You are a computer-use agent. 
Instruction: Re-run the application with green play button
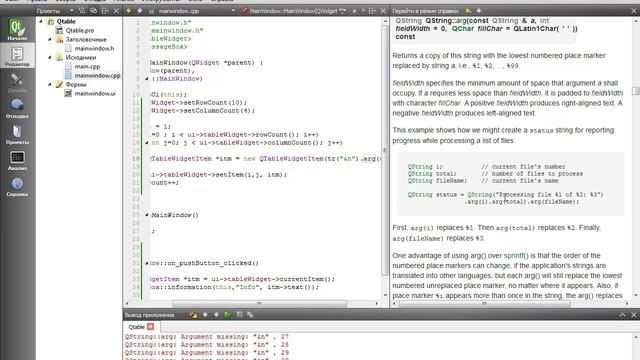tap(227, 315)
